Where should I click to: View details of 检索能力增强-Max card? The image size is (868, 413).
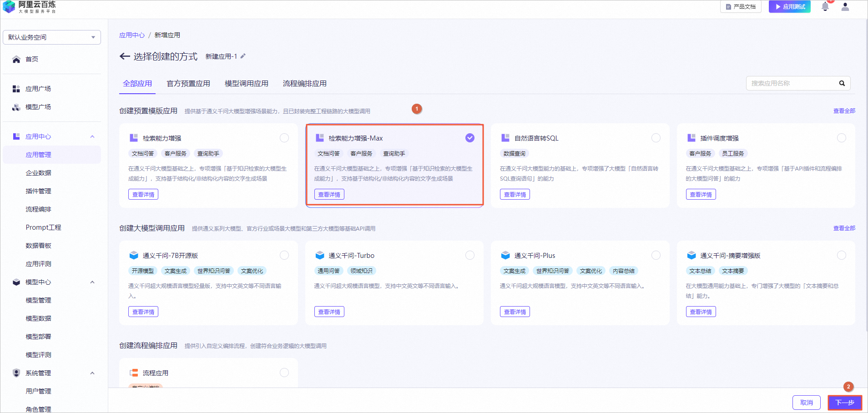click(x=329, y=195)
